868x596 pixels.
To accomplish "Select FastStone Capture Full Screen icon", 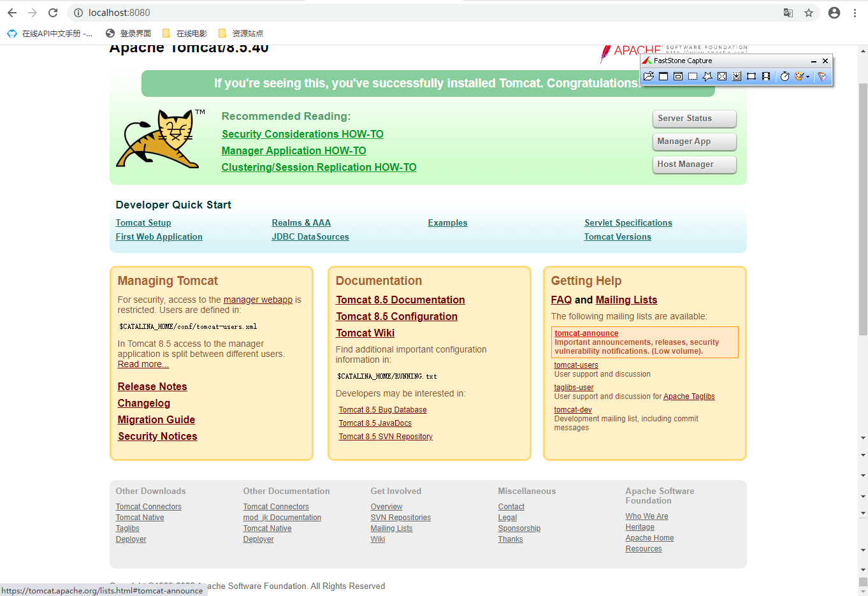I will click(x=722, y=76).
